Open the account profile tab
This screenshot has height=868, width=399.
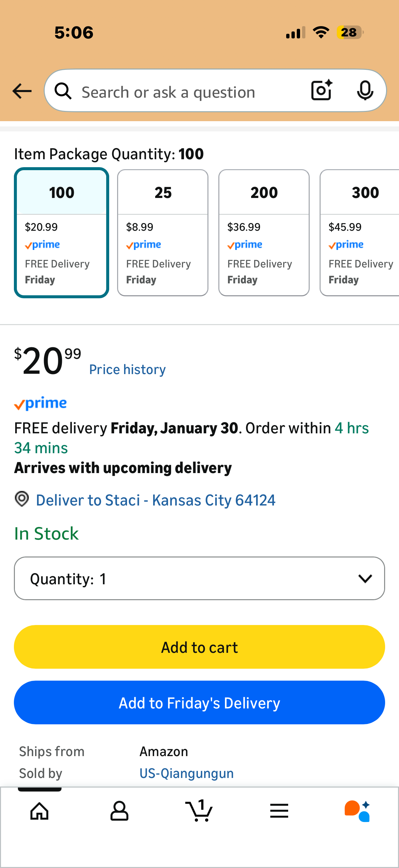119,811
